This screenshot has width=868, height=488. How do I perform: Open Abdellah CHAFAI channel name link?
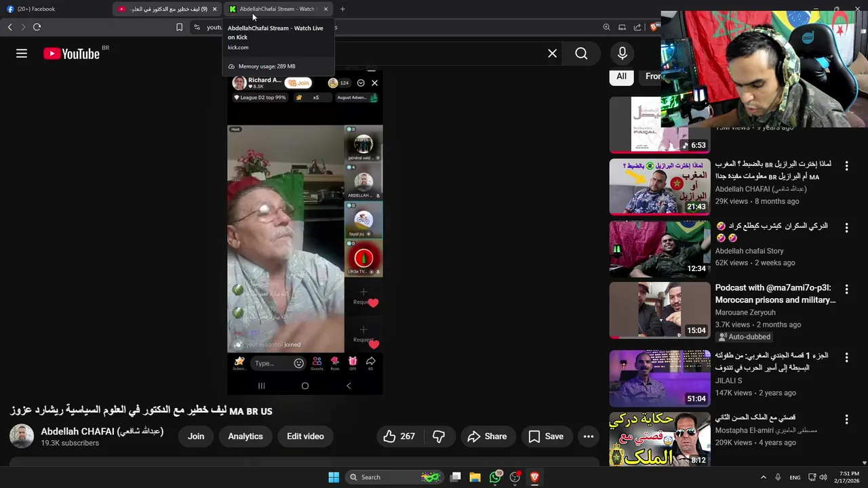tap(102, 431)
